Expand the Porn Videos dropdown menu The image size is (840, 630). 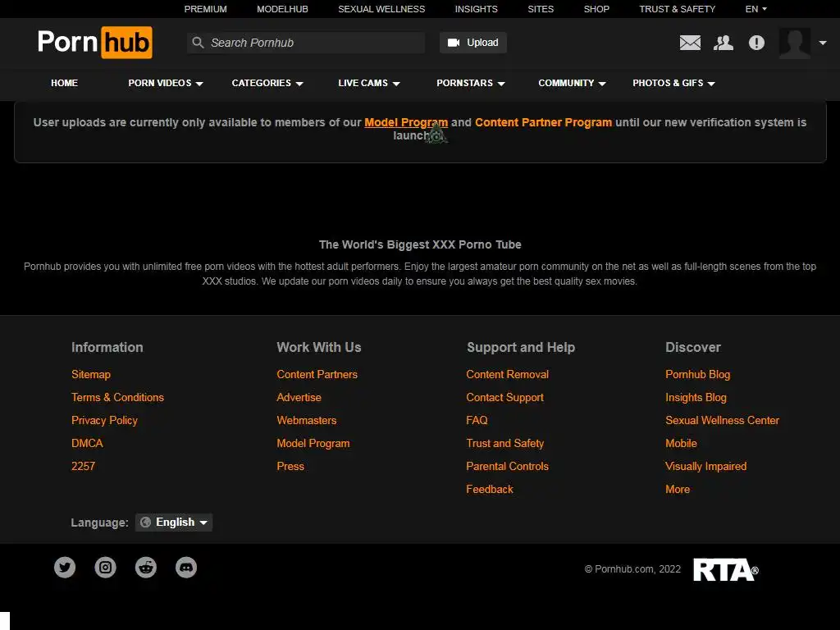pyautogui.click(x=166, y=83)
